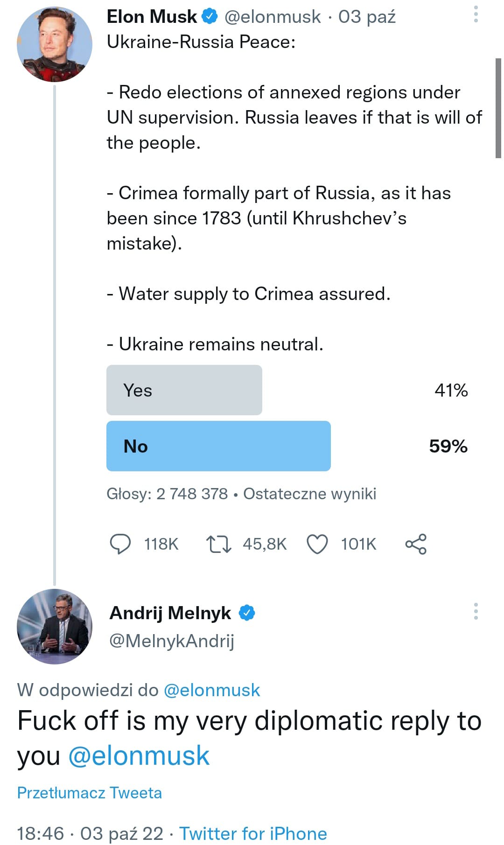
Task: Tap Andrij Melnyk's verified badge
Action: (x=247, y=613)
